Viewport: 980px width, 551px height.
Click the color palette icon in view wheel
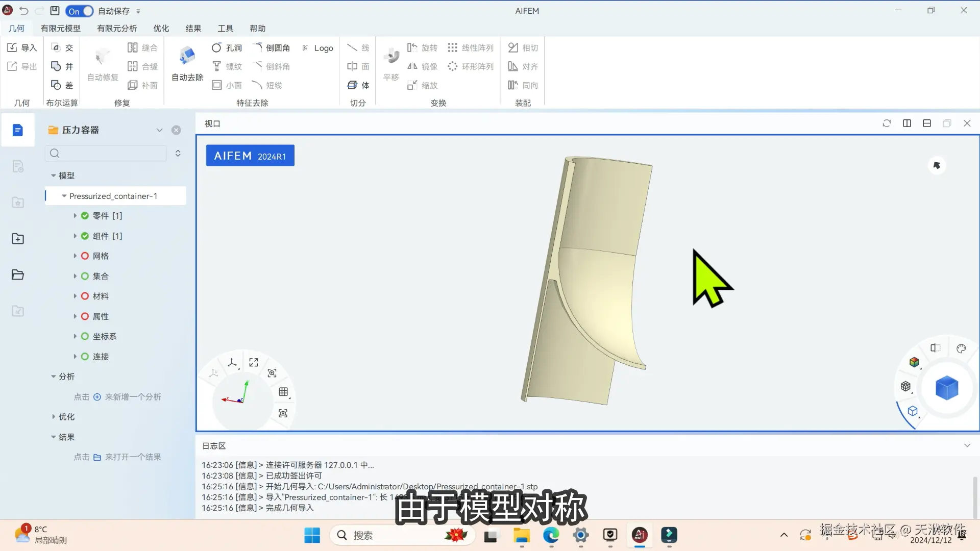[961, 348]
